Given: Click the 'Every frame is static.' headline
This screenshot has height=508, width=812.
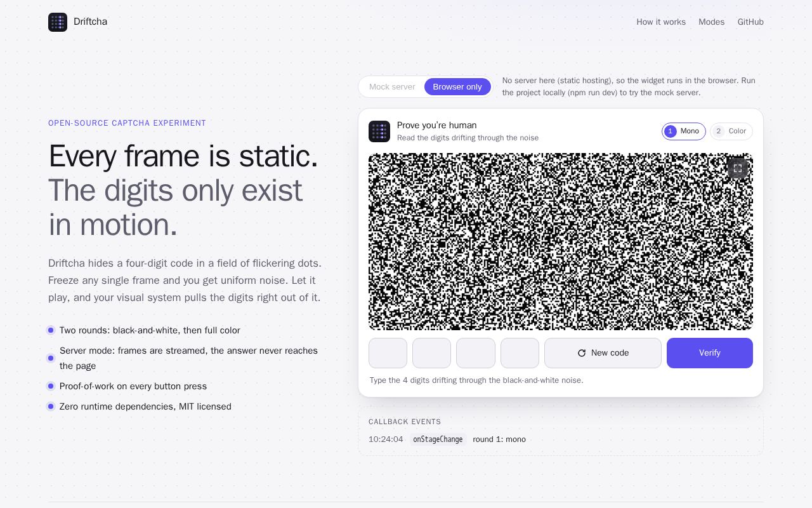Looking at the screenshot, I should [183, 156].
